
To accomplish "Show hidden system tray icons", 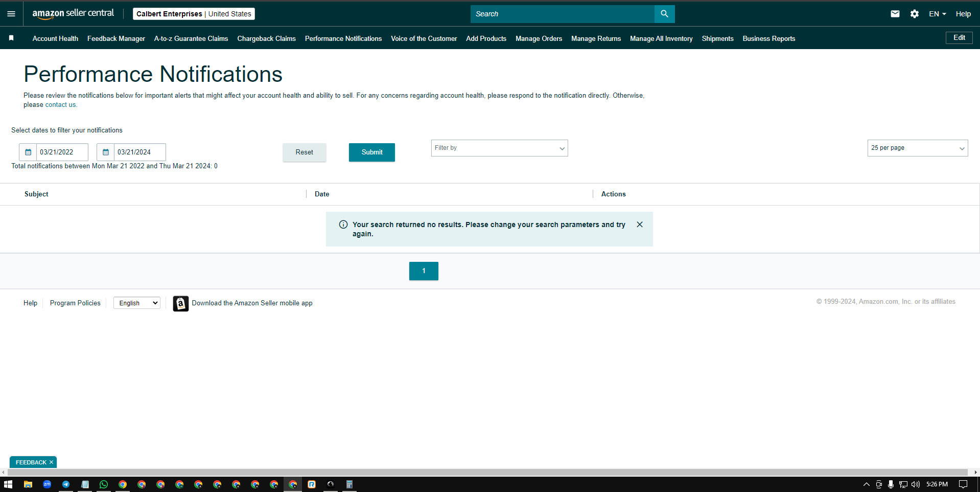I will (x=866, y=484).
